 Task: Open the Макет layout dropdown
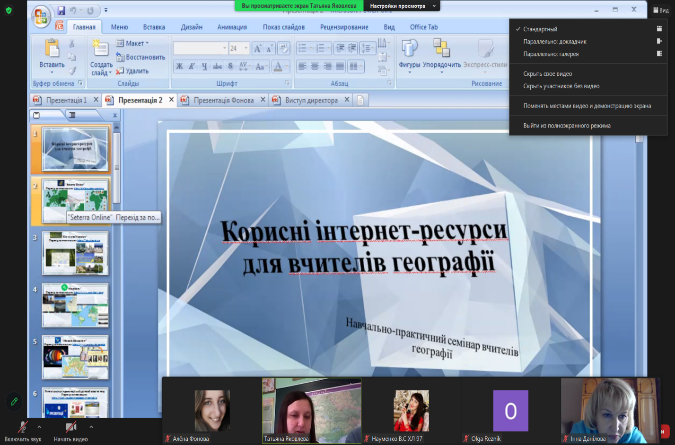135,44
